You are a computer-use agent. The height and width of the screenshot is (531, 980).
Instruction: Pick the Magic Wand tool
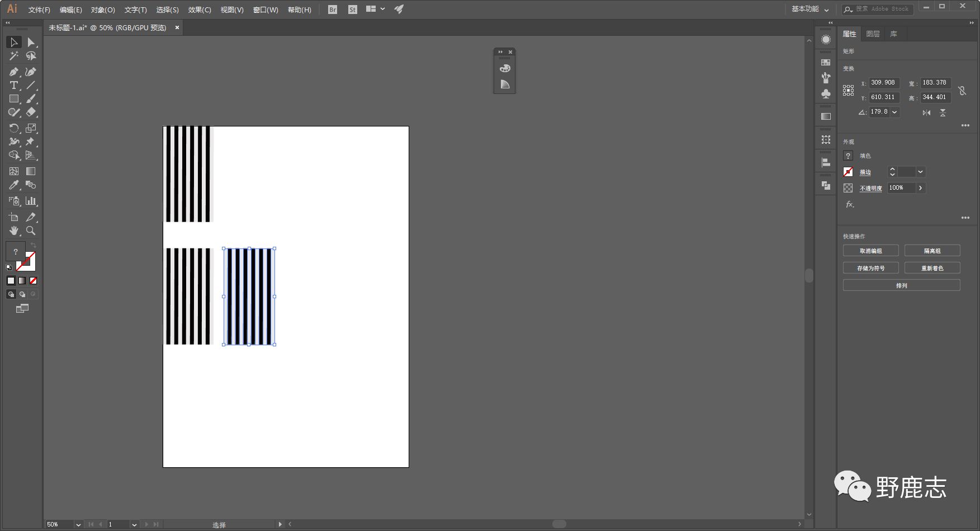click(x=13, y=56)
